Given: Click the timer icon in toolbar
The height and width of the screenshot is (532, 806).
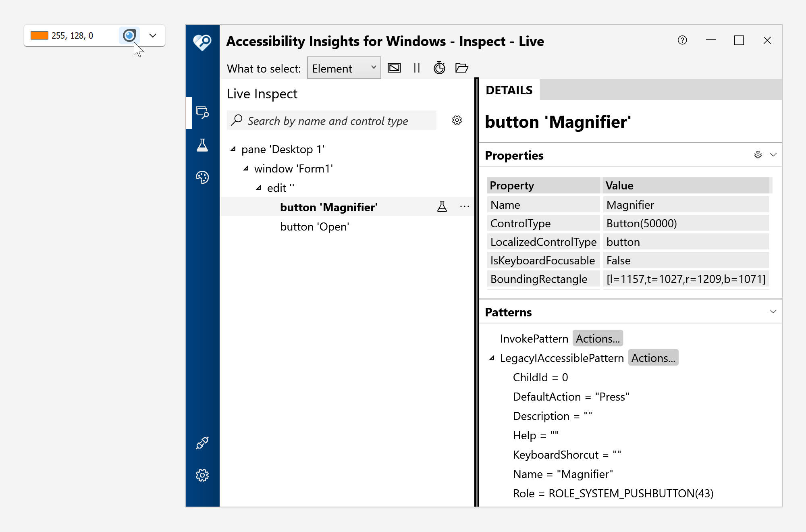Looking at the screenshot, I should 439,68.
